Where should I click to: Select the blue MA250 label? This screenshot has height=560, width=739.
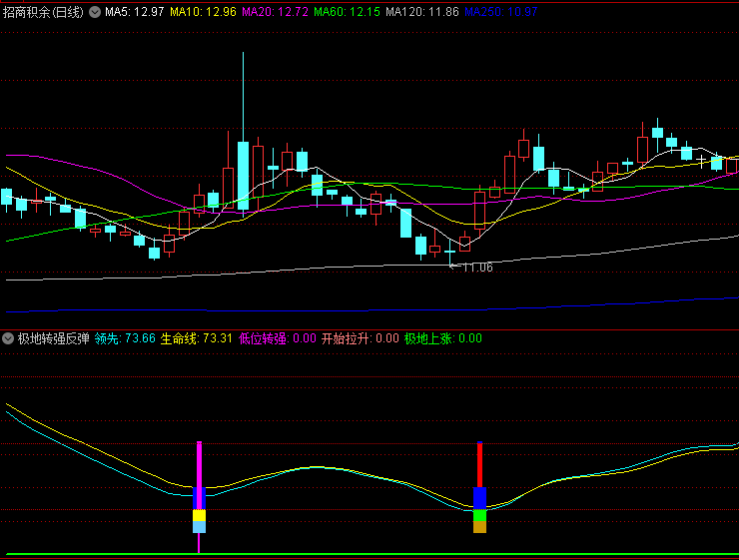[x=501, y=12]
